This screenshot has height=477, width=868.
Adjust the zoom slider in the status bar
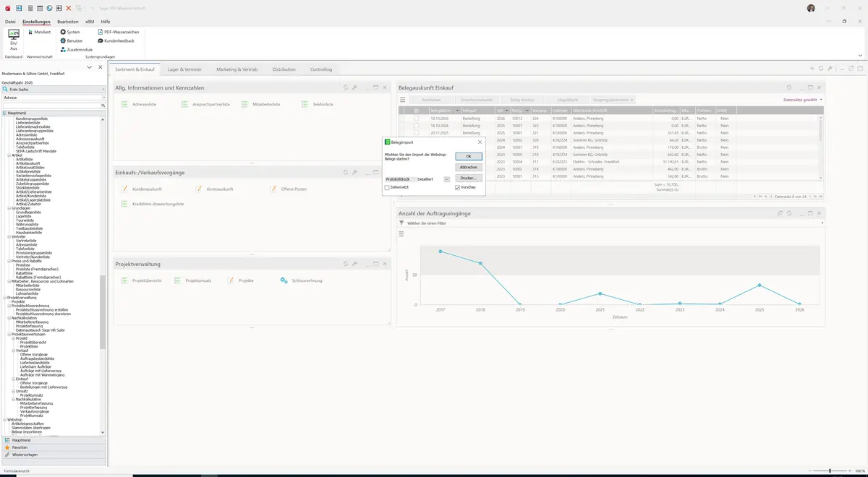pos(829,470)
